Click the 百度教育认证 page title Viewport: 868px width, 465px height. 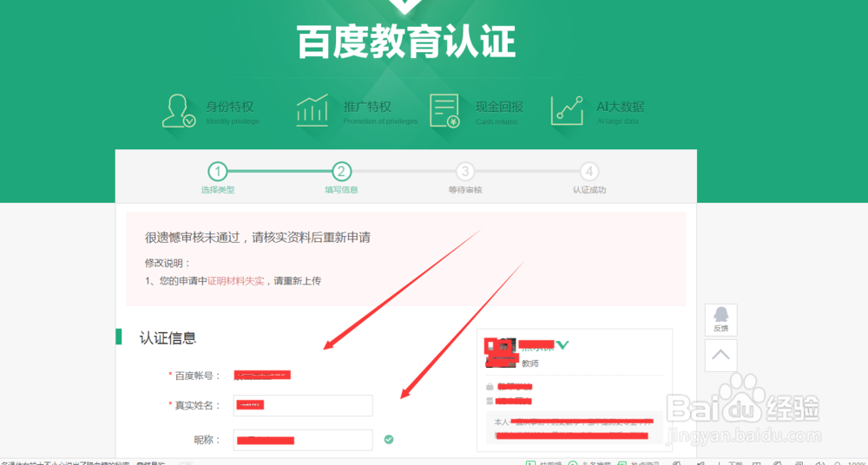(407, 42)
